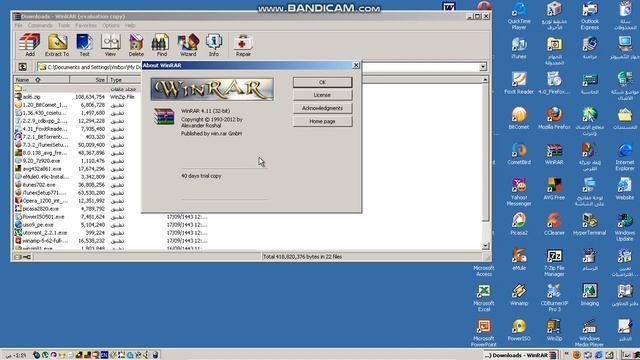The image size is (640, 360).
Task: Open Windows Media Player desktop icon
Action: pyautogui.click(x=589, y=333)
